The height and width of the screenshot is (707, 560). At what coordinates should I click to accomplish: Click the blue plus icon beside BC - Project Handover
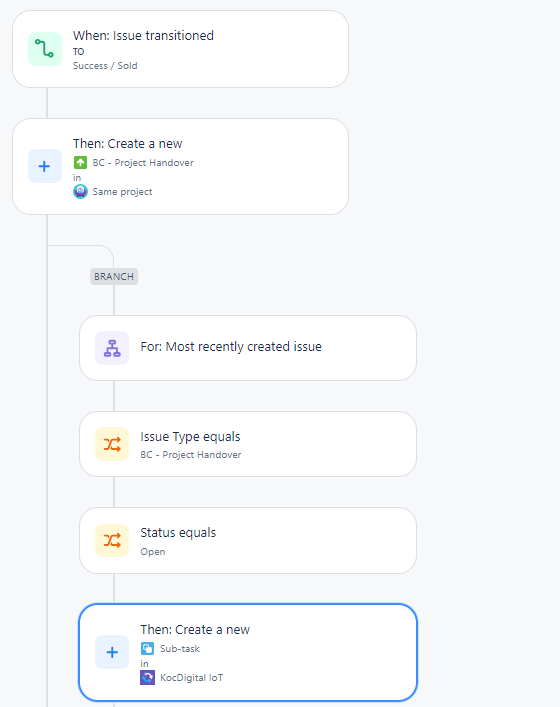pos(45,166)
